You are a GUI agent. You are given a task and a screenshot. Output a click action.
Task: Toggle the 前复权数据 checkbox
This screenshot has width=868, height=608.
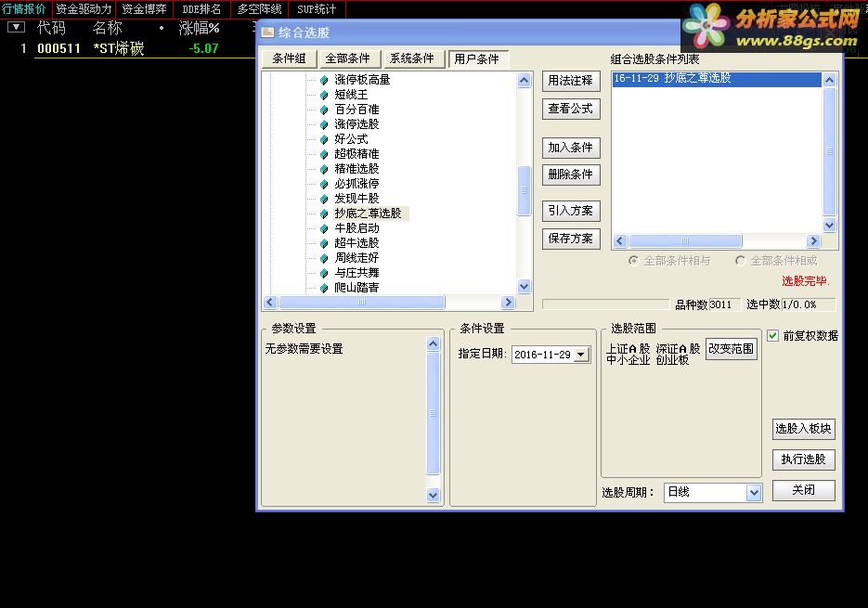click(x=772, y=336)
